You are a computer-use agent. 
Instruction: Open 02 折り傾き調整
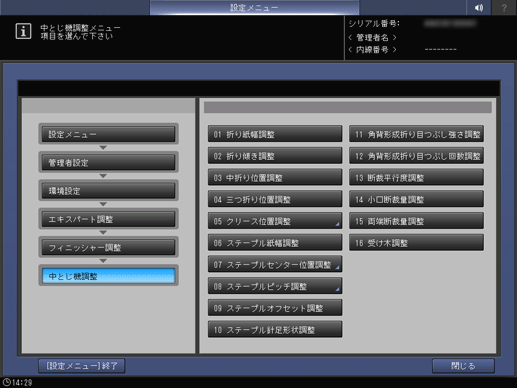tap(275, 156)
